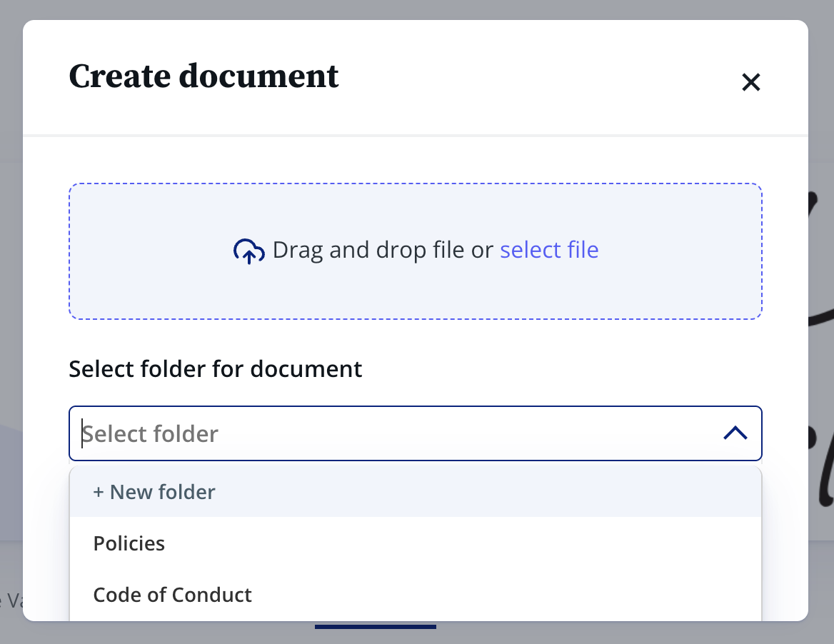Image resolution: width=834 pixels, height=644 pixels.
Task: Close the Create document dialog
Action: pos(750,83)
